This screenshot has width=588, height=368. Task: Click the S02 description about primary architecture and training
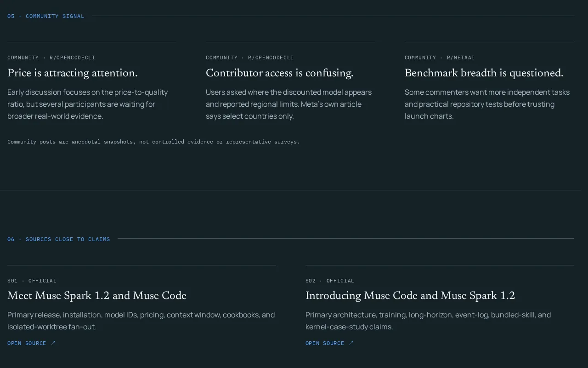[x=428, y=321]
